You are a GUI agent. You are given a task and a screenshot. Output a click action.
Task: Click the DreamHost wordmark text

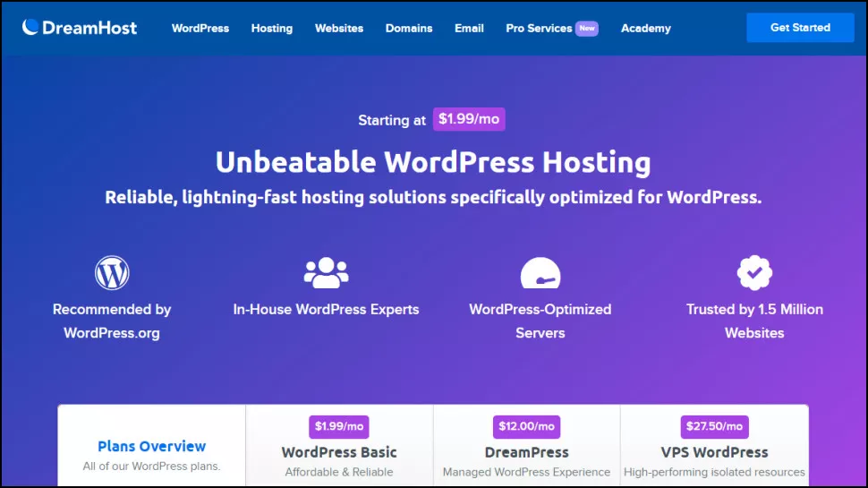click(x=89, y=28)
